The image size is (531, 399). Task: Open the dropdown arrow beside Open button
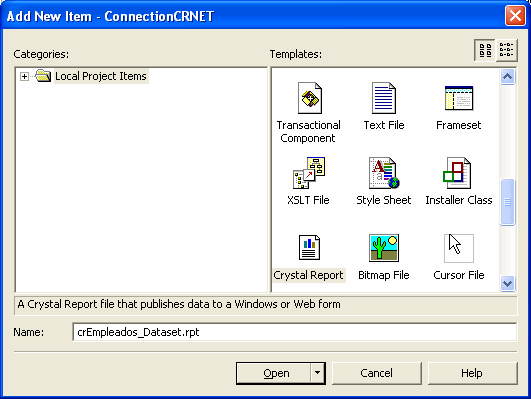click(x=317, y=373)
